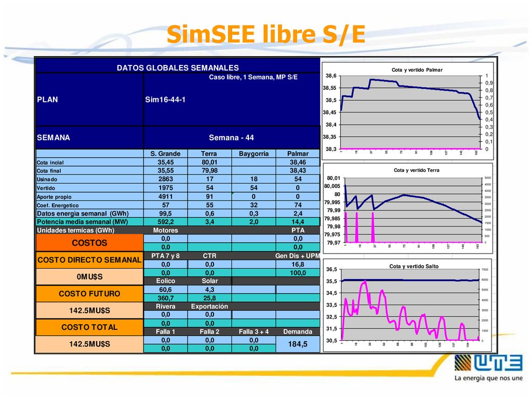Select Terra Cota incial value 80,01
Image resolution: width=532 pixels, height=399 pixels.
(x=210, y=163)
